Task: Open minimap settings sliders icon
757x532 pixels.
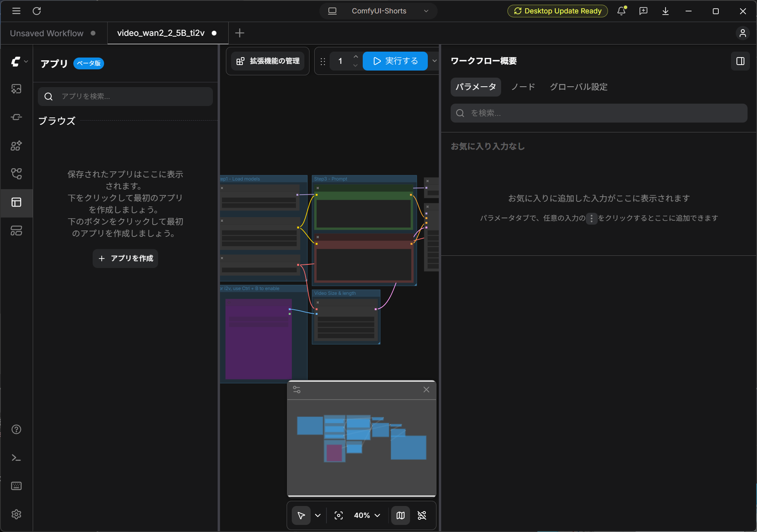Action: pyautogui.click(x=297, y=390)
